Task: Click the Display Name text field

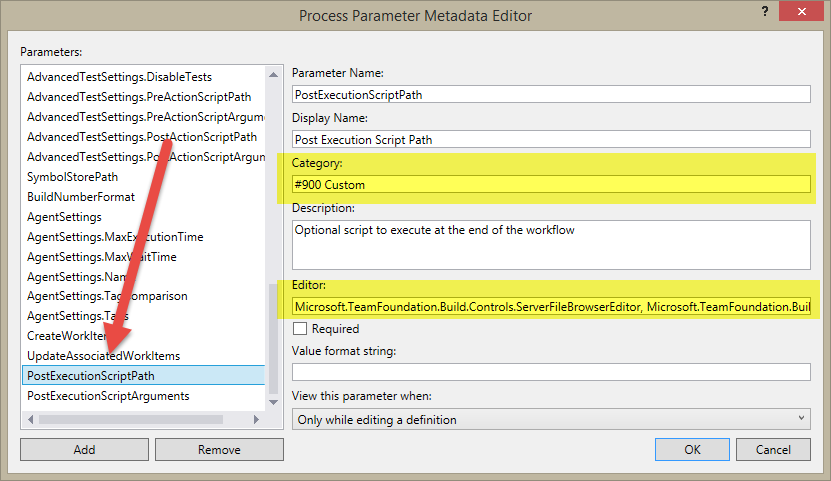Action: click(x=550, y=139)
